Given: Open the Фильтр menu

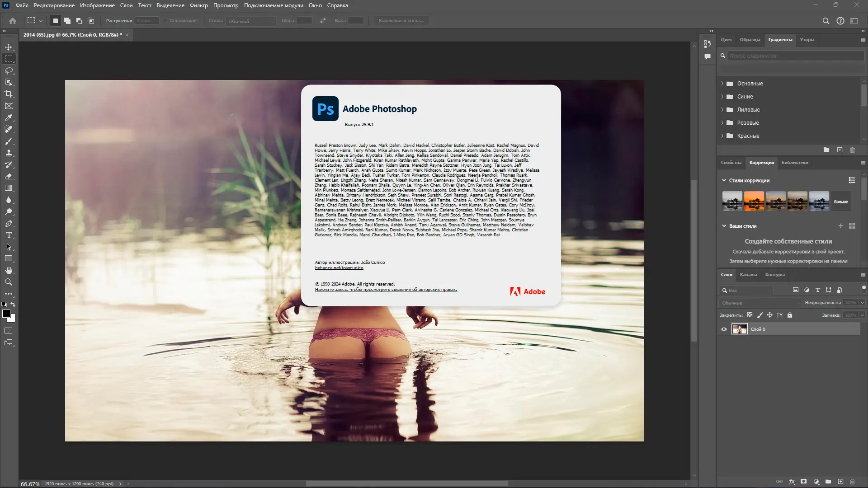Looking at the screenshot, I should pos(198,5).
